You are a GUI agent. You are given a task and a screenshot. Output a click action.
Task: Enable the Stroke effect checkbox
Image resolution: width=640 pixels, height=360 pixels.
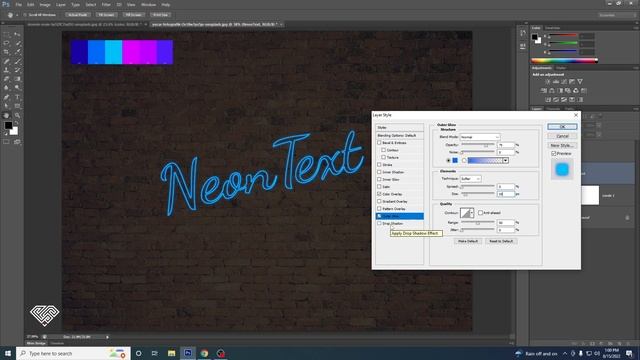point(379,165)
